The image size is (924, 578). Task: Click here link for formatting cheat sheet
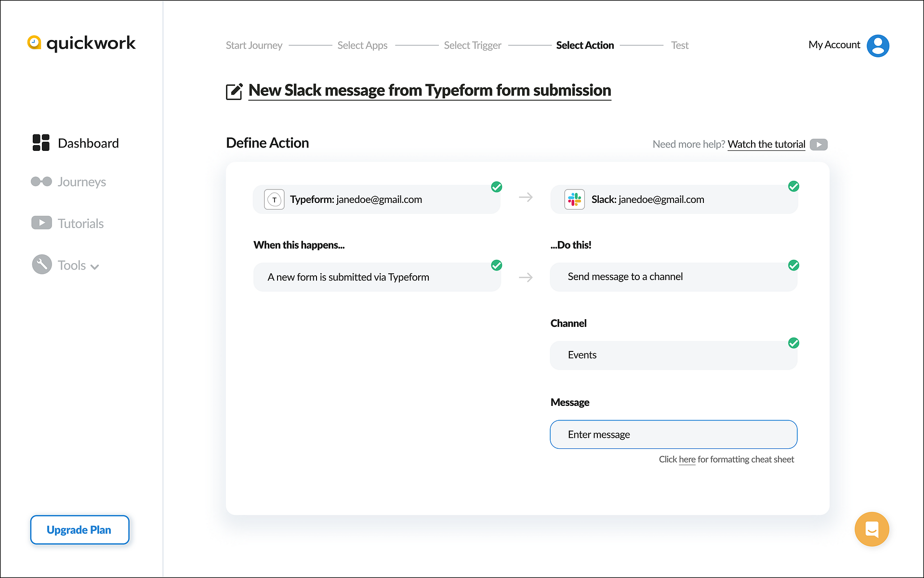pos(687,459)
